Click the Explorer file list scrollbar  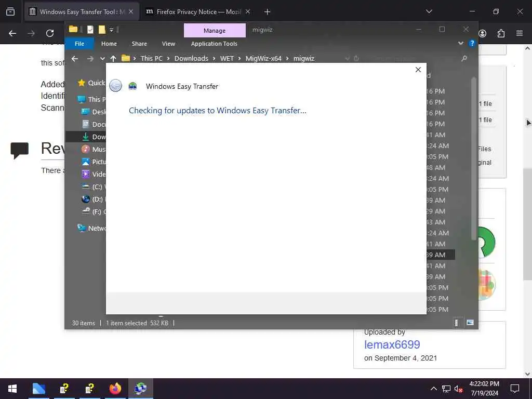click(474, 159)
